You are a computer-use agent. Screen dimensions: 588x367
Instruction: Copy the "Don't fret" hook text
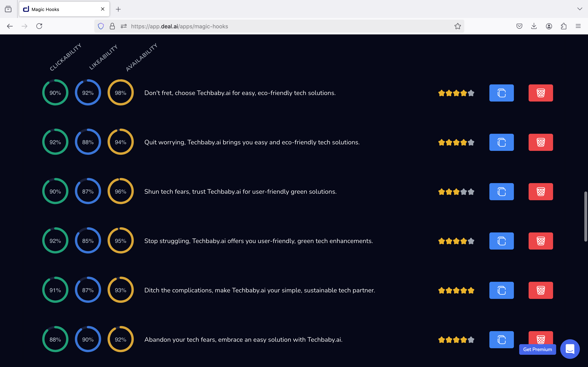pos(501,93)
